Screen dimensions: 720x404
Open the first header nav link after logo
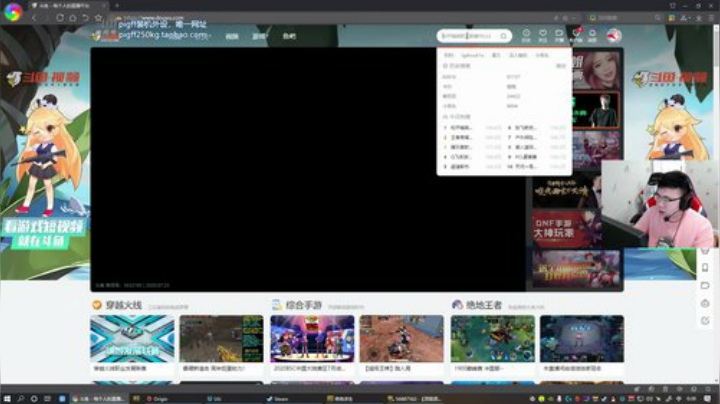[232, 36]
